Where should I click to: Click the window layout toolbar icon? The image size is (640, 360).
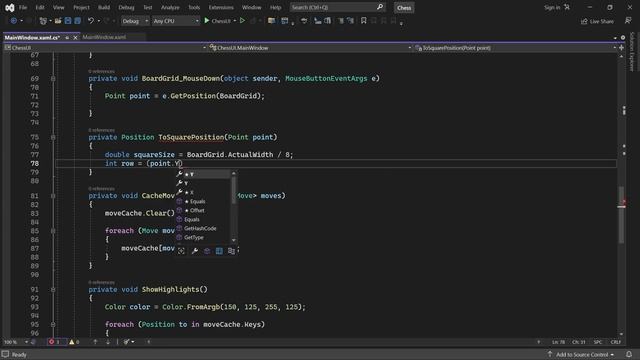pyautogui.click(x=284, y=21)
